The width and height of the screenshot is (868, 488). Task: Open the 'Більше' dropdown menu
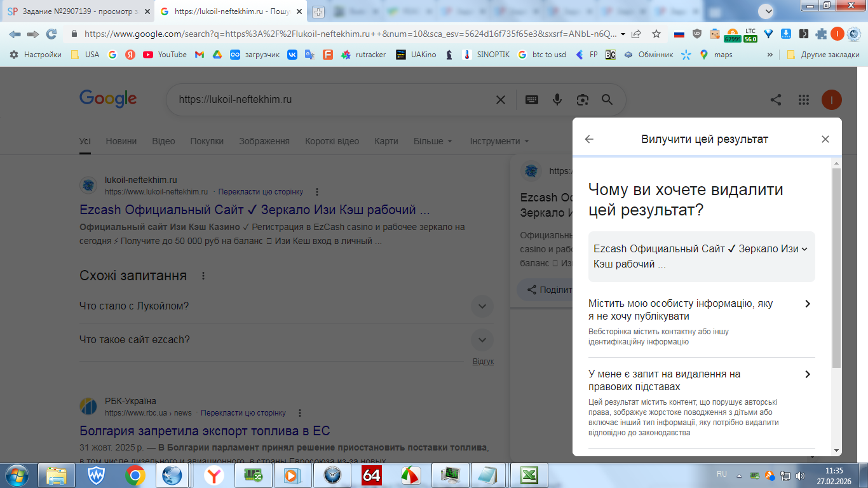click(433, 141)
